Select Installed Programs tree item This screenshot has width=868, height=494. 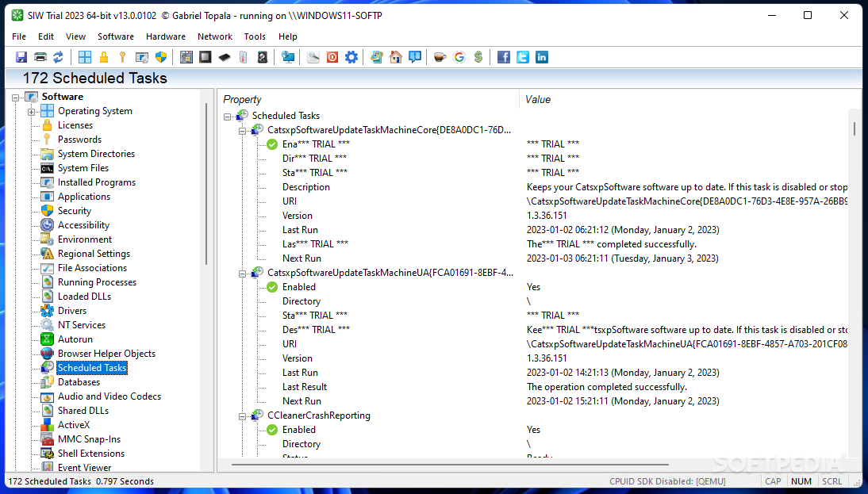[x=97, y=182]
